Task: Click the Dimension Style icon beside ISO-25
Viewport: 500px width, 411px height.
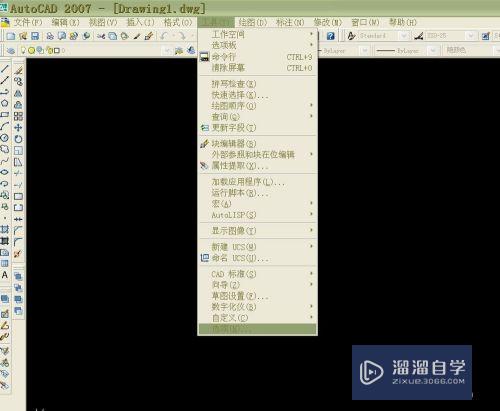Action: (419, 36)
